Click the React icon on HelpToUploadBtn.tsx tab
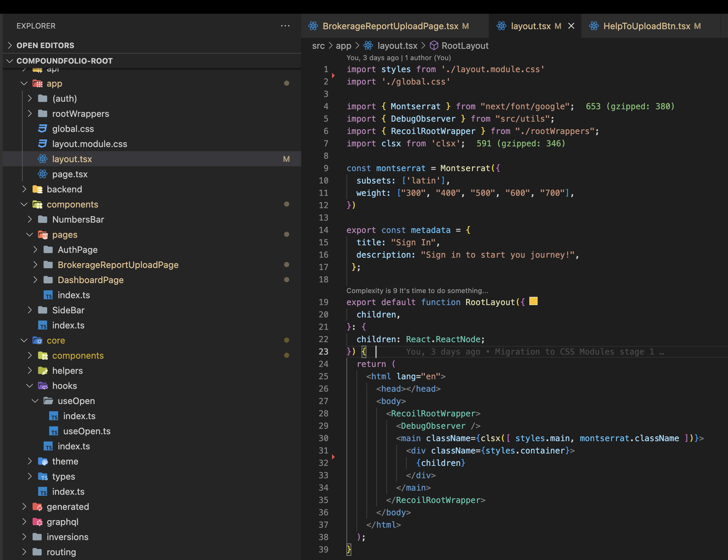This screenshot has width=728, height=560. tap(594, 26)
